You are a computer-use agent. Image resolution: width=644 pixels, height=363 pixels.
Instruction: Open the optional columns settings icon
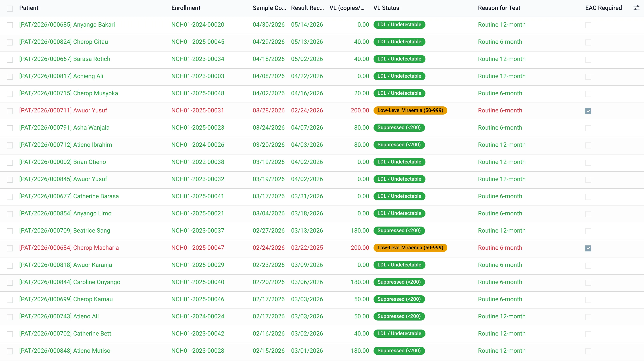(636, 8)
